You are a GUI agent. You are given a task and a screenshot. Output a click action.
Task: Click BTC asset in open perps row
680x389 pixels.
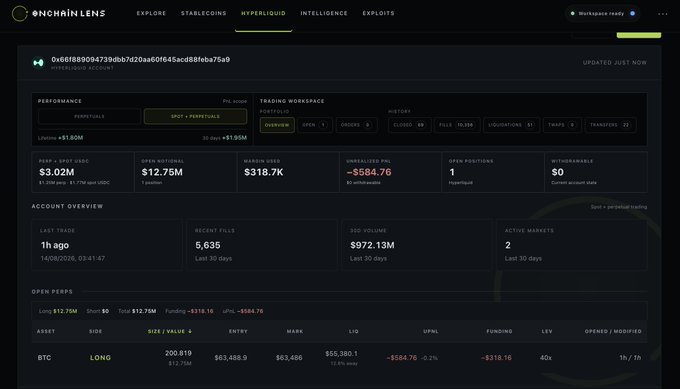pyautogui.click(x=44, y=358)
